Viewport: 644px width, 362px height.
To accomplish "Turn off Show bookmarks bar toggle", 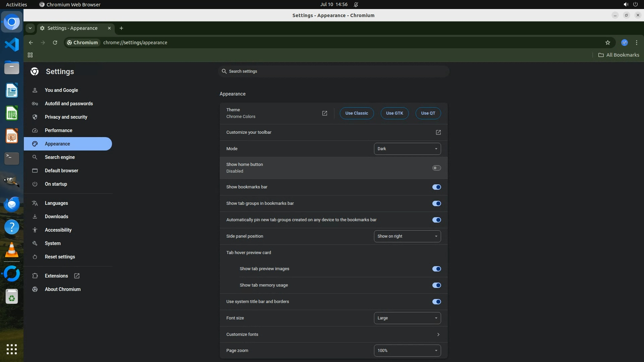I will (436, 187).
